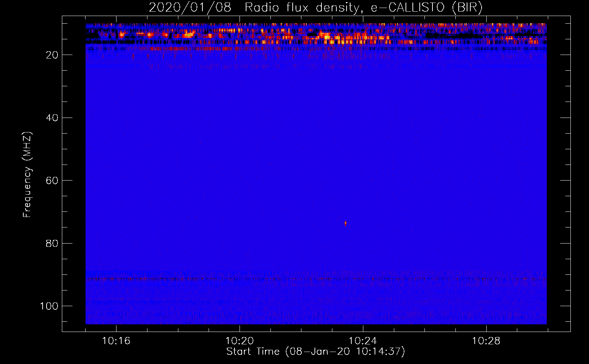Viewport: 589px width, 364px height.
Task: Click the 100 MHz frequency label
Action: [49, 306]
